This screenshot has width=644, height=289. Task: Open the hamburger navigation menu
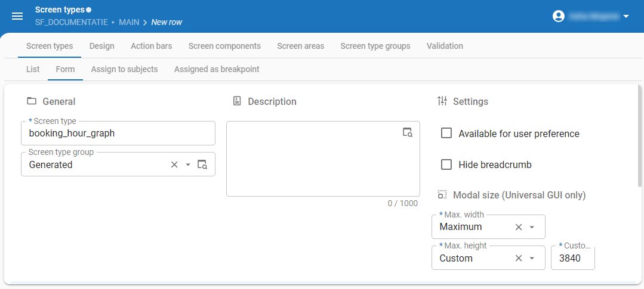17,16
